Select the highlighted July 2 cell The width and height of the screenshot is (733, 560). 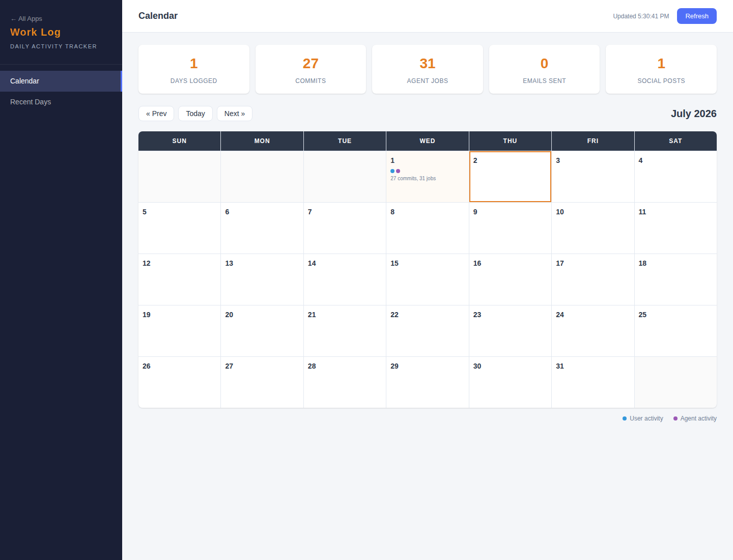coord(510,177)
